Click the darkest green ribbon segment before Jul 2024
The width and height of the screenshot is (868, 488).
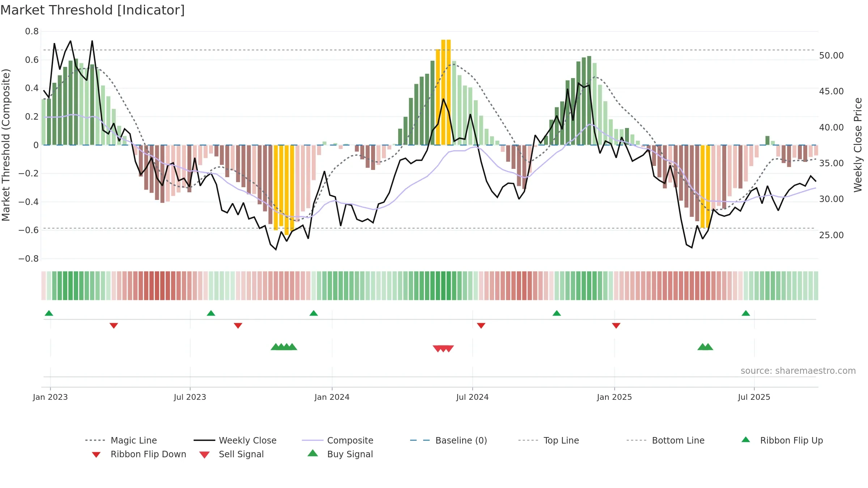443,286
